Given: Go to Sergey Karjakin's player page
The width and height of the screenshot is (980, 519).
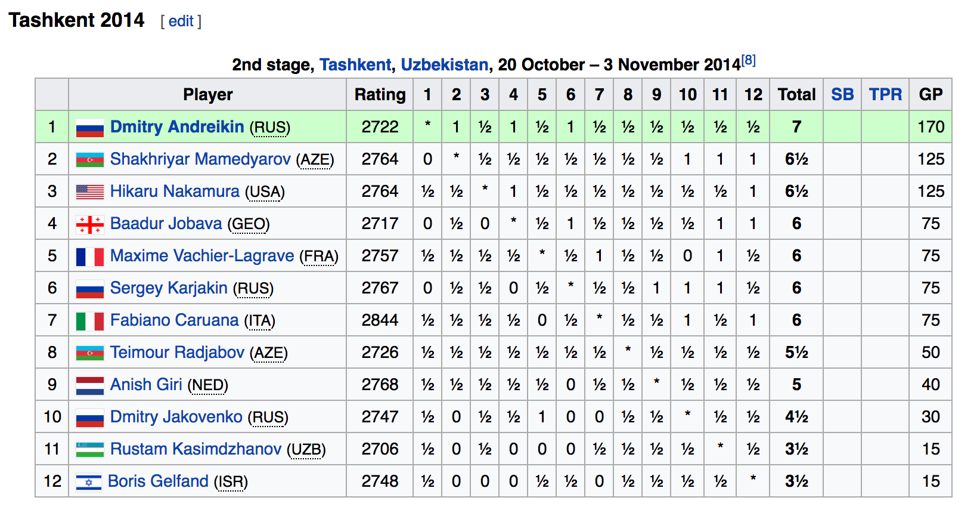Looking at the screenshot, I should [169, 288].
